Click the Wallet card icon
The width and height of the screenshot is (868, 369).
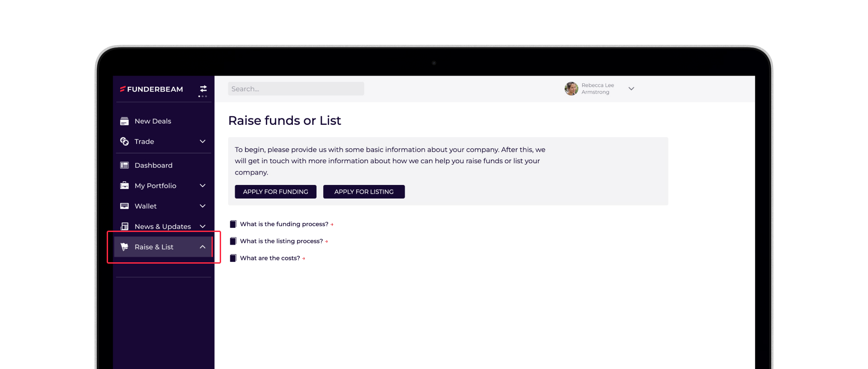pos(124,206)
